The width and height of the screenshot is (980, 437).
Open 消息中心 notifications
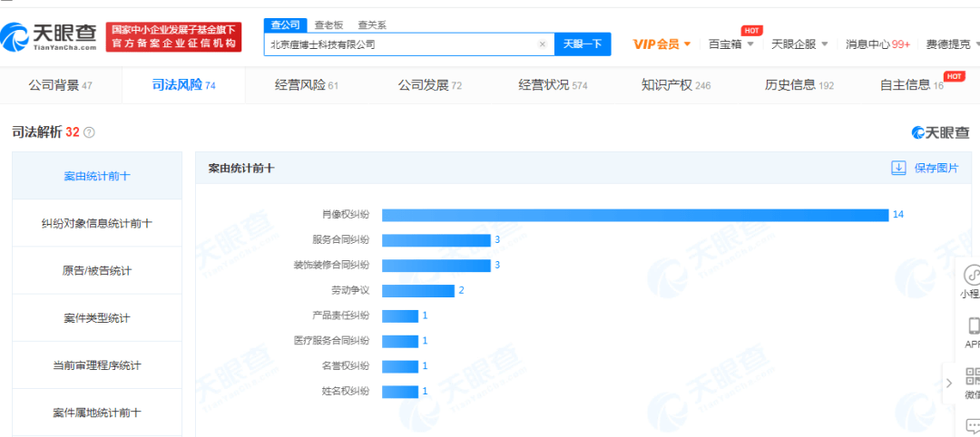pos(877,44)
